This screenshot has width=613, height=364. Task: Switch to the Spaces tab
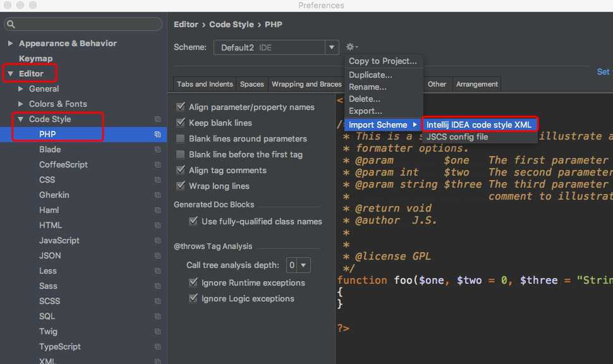coord(252,84)
